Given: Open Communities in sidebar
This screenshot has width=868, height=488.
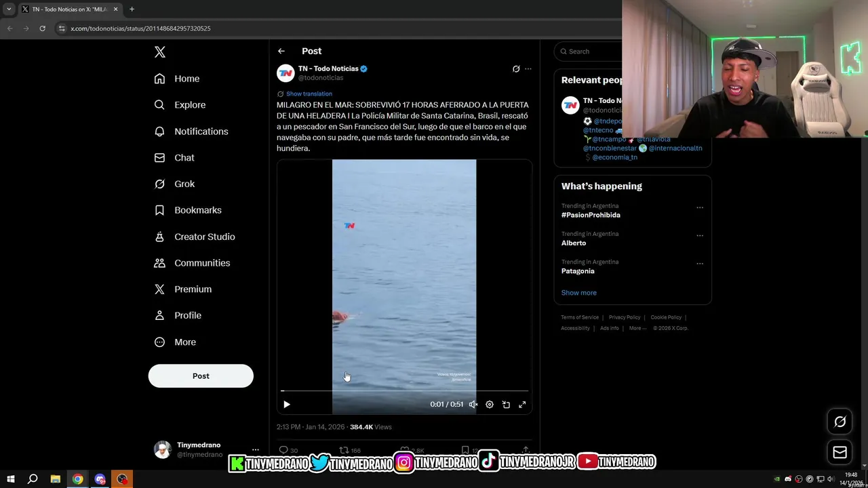Looking at the screenshot, I should pos(192,263).
